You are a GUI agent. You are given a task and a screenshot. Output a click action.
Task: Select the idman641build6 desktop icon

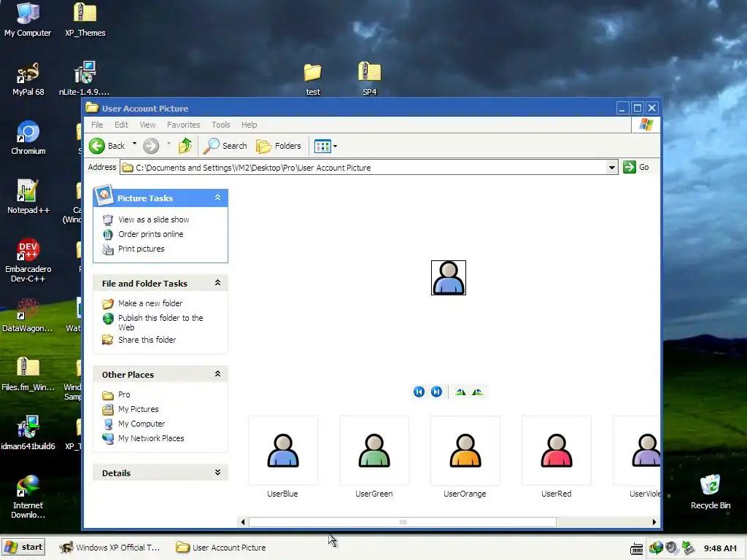click(x=28, y=433)
